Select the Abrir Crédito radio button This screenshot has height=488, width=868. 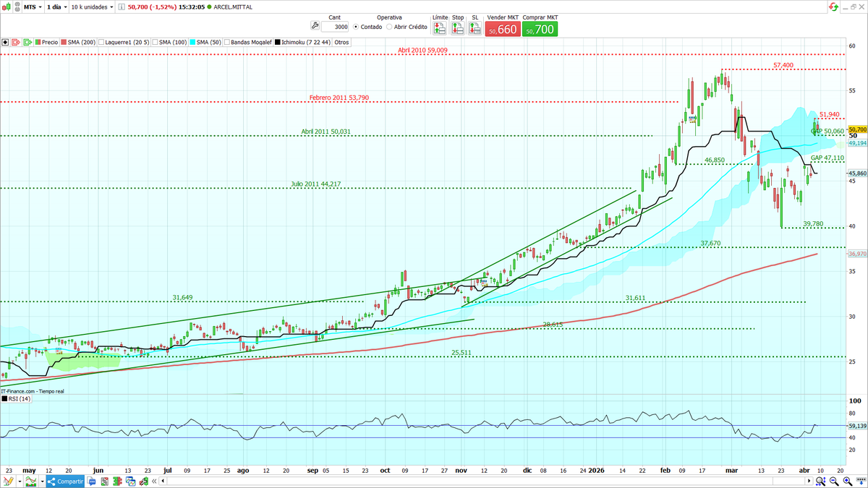389,27
